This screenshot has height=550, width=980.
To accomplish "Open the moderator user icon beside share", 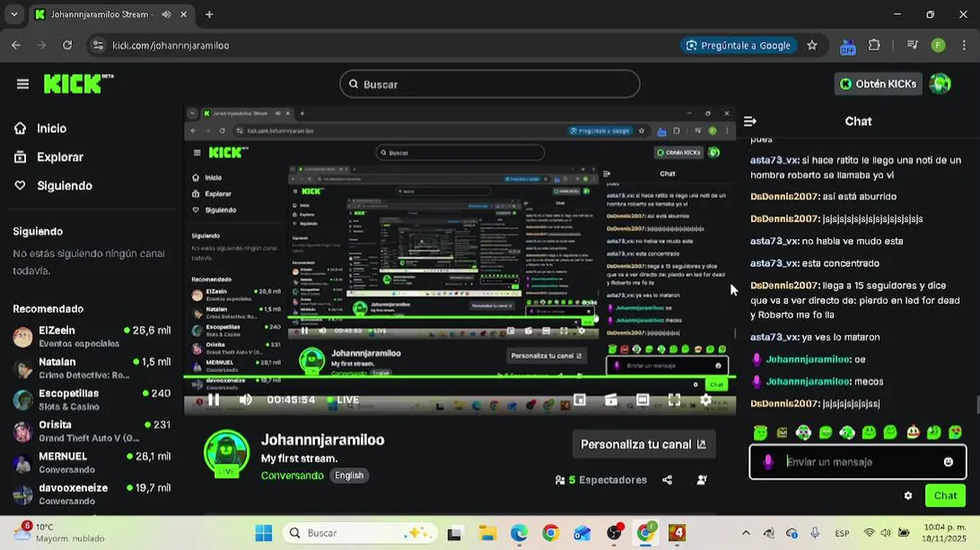I will click(x=702, y=480).
